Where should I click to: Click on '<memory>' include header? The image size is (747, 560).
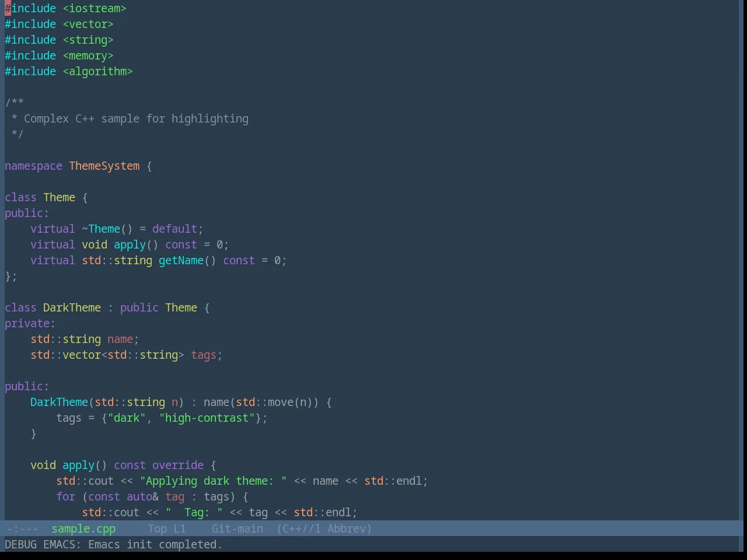[88, 56]
